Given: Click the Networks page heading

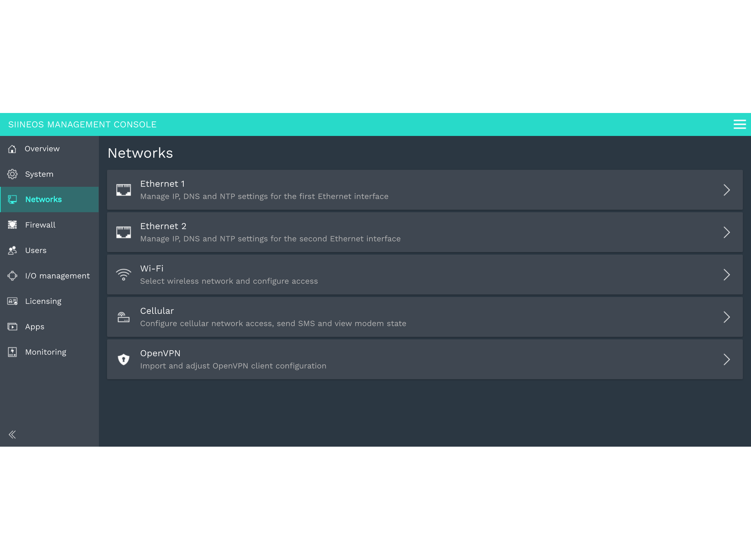Looking at the screenshot, I should pos(140,153).
